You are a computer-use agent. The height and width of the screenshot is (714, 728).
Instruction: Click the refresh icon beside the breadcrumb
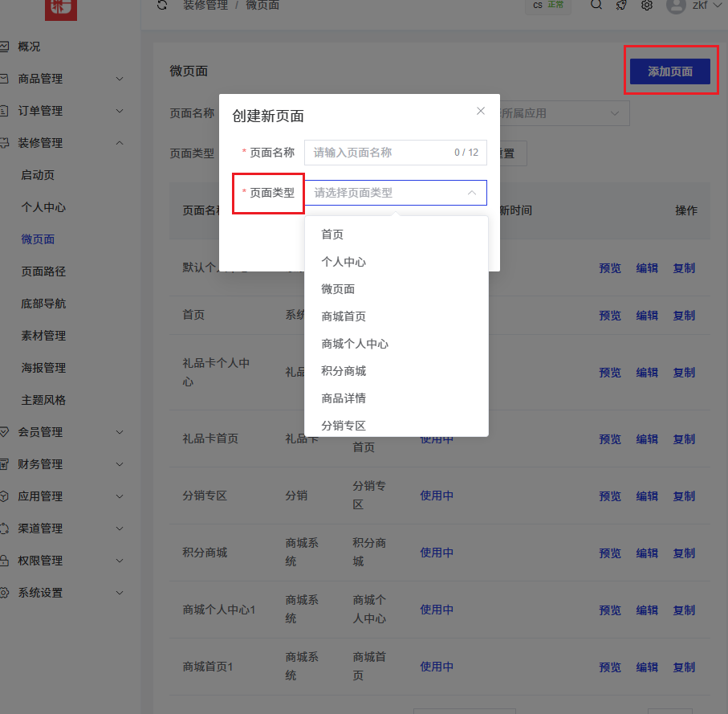[162, 5]
